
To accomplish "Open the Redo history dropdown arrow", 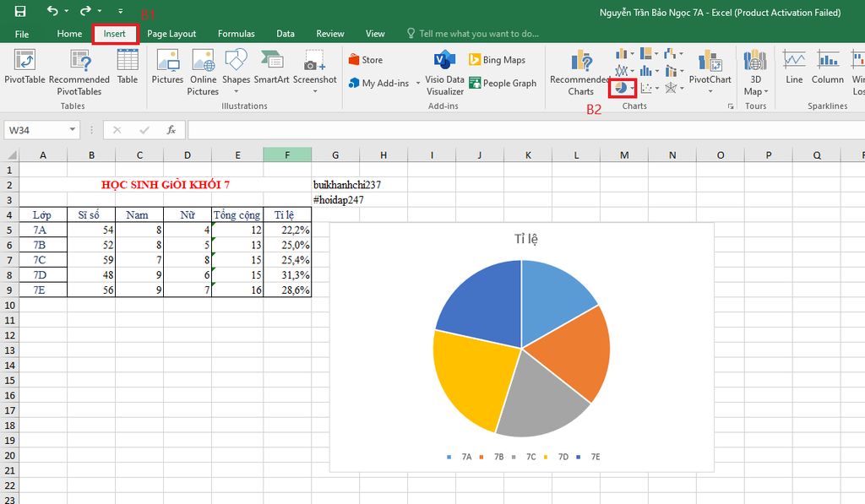I will 100,11.
